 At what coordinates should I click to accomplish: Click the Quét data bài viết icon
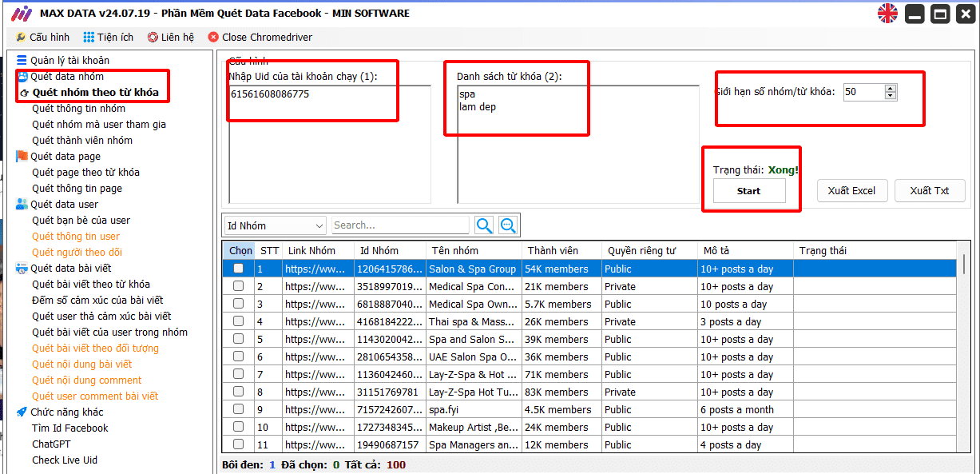tap(22, 268)
